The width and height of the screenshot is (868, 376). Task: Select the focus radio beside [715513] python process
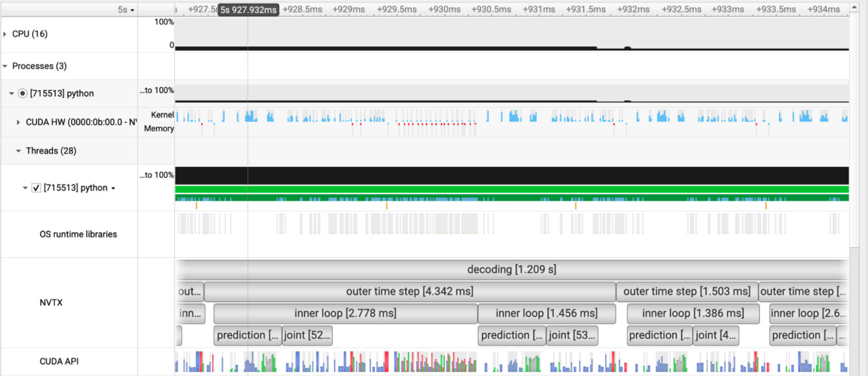(21, 93)
